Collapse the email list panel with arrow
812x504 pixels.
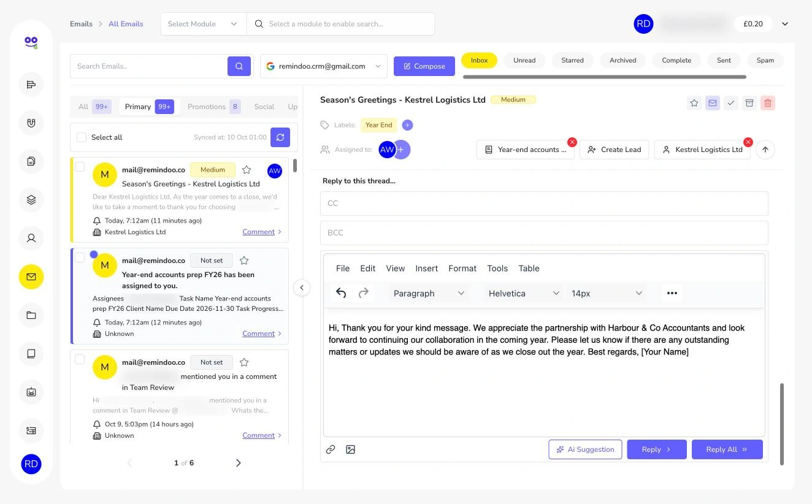point(302,288)
